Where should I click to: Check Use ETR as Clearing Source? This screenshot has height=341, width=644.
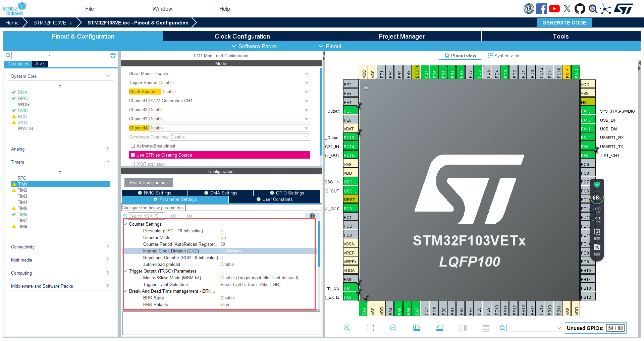click(x=133, y=155)
